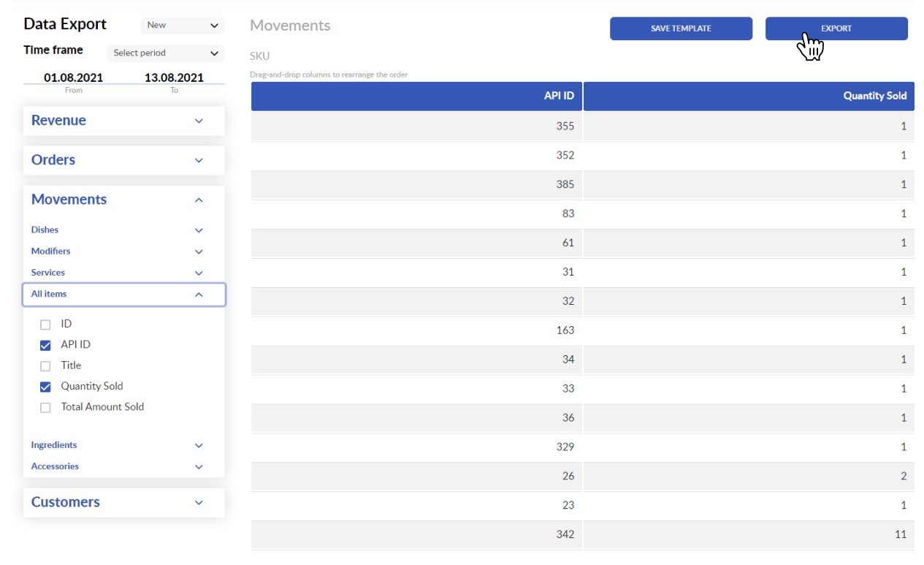Viewport: 924px width, 565px height.
Task: Click the SKU label
Action: pyautogui.click(x=260, y=56)
